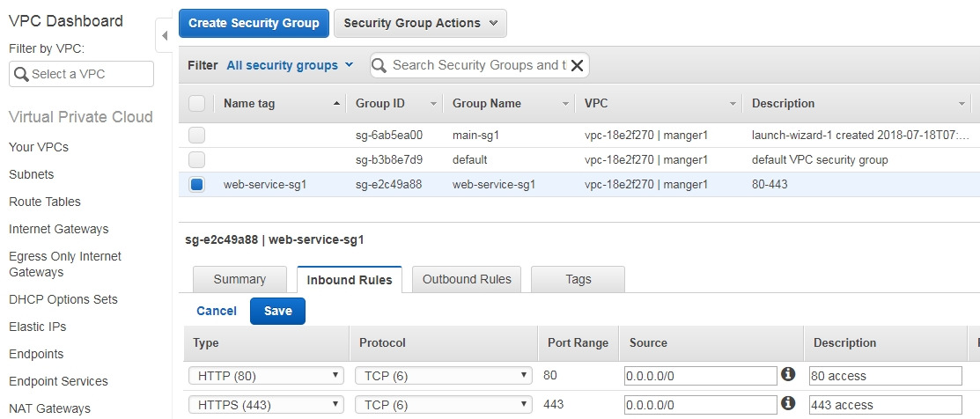This screenshot has width=980, height=419.
Task: Cancel editing inbound rules
Action: pos(217,311)
